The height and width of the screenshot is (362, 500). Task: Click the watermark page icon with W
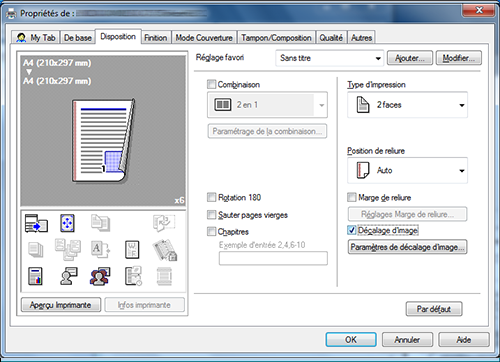[x=132, y=250]
